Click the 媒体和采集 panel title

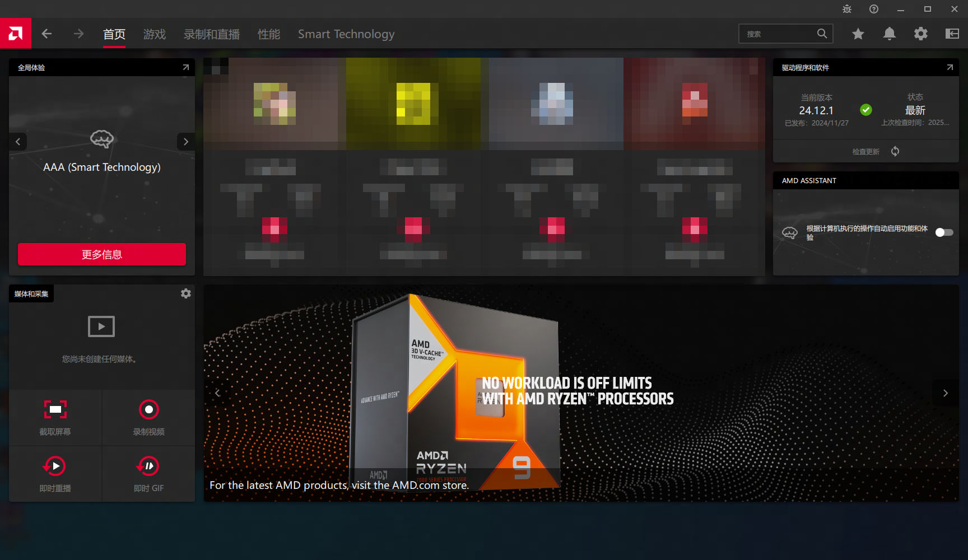(31, 293)
